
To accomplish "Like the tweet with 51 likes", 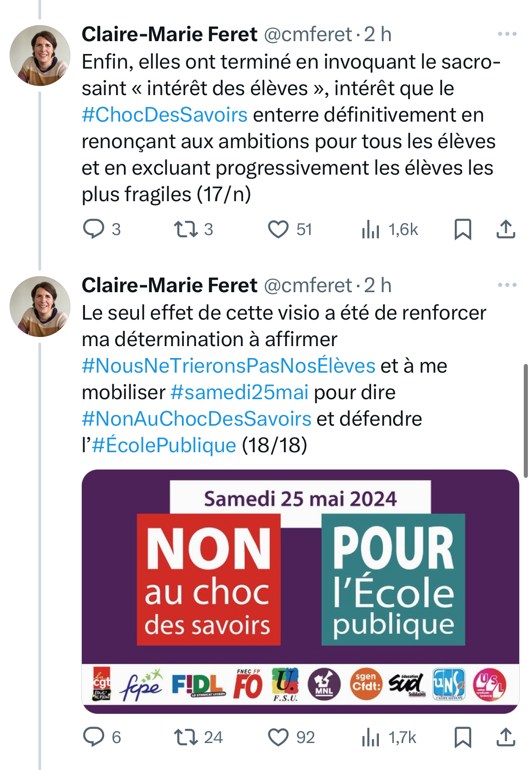I will coord(278,229).
